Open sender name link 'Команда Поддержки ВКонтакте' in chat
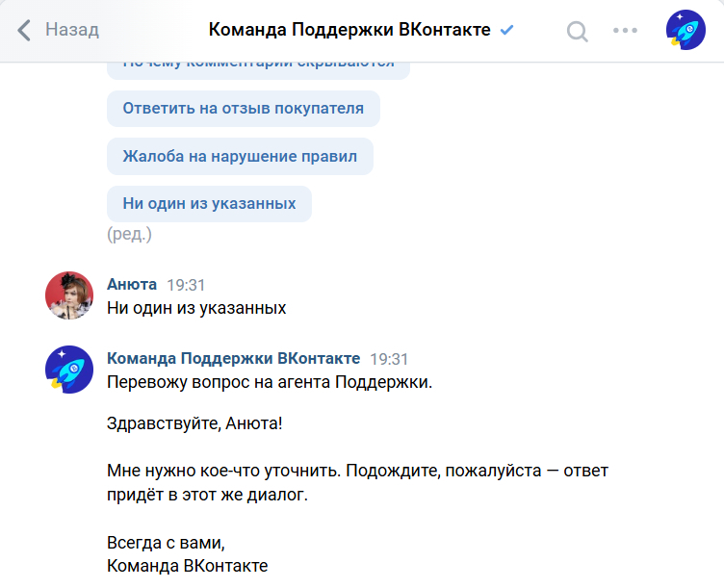This screenshot has width=724, height=588. [233, 359]
